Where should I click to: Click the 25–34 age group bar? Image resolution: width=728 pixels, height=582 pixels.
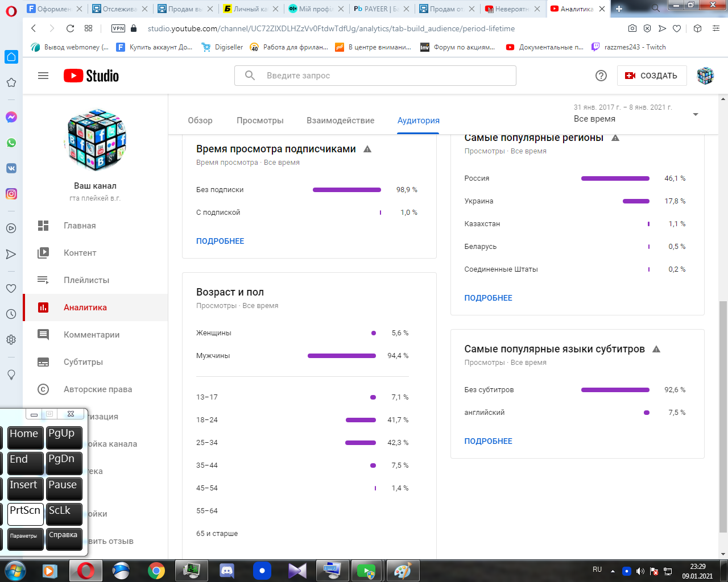pos(361,443)
